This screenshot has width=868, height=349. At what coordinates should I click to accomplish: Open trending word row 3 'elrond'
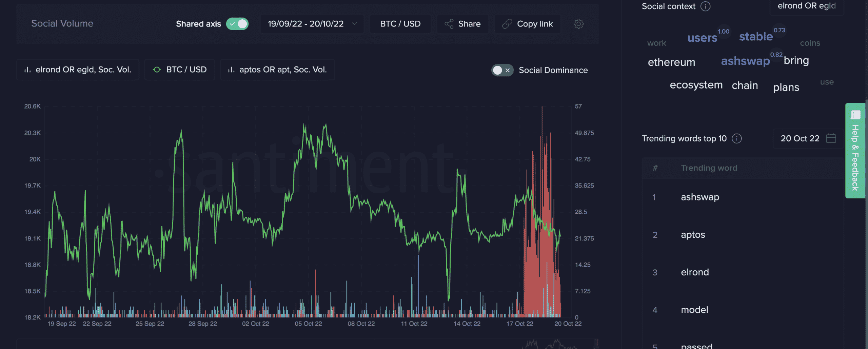[743, 272]
